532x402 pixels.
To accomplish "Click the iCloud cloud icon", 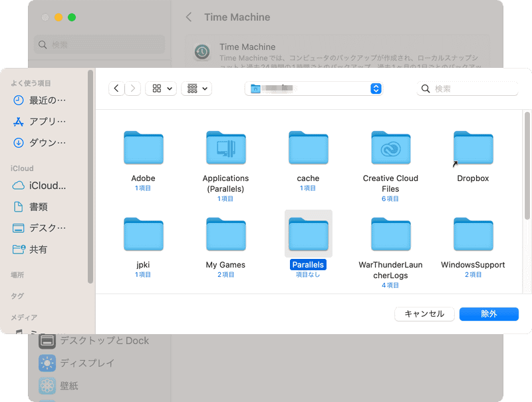I will (19, 186).
